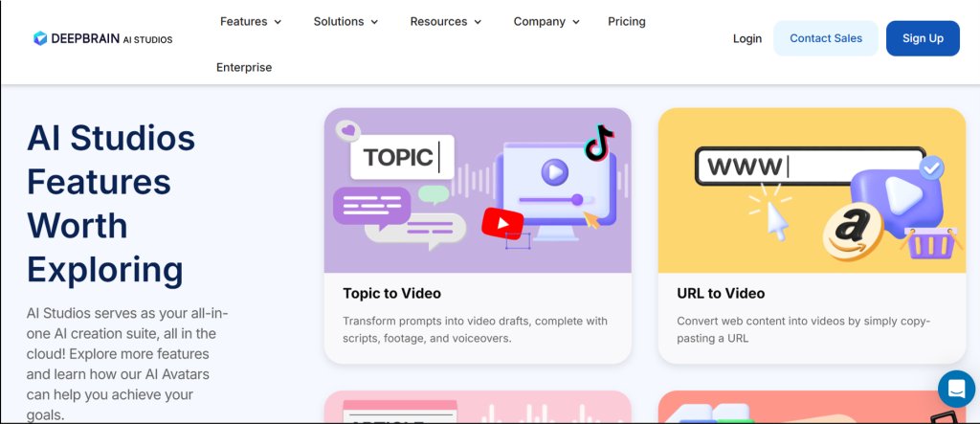980x424 pixels.
Task: Click the URL to Video thumbnail image
Action: [x=812, y=190]
